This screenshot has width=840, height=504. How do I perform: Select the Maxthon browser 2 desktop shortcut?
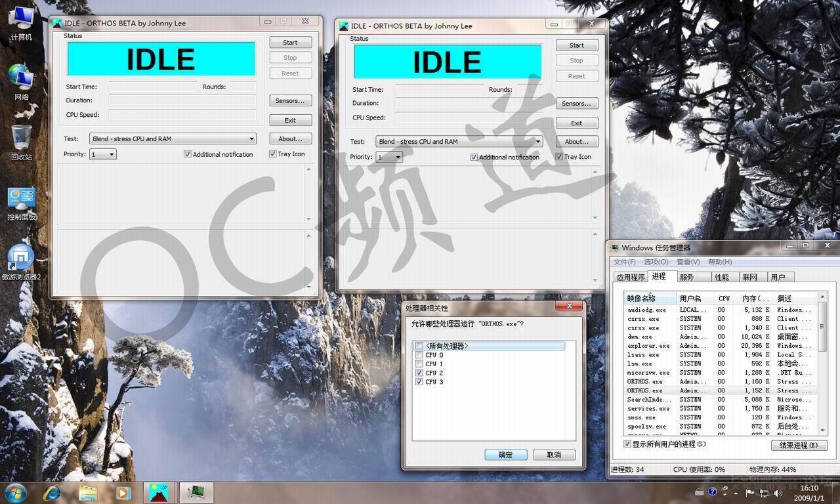point(21,262)
